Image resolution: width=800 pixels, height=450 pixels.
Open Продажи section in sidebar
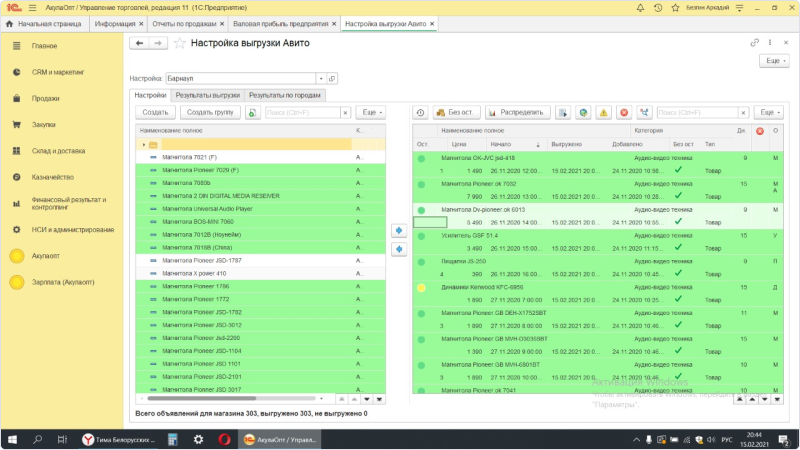(x=45, y=98)
